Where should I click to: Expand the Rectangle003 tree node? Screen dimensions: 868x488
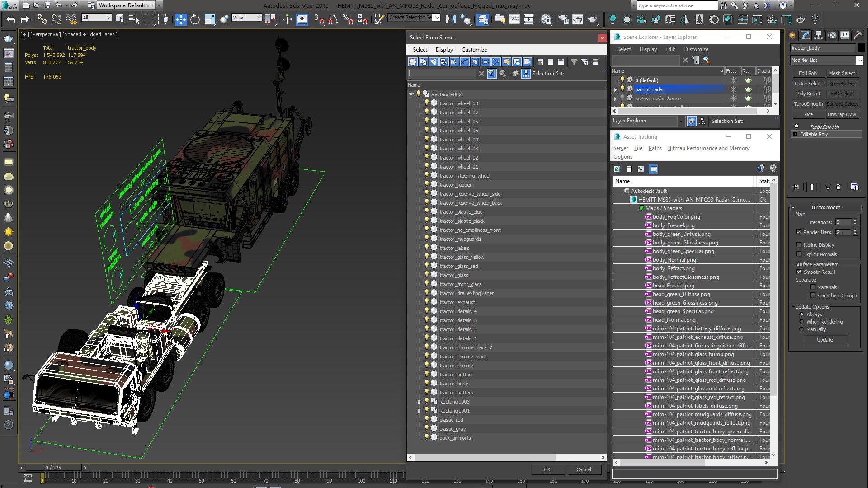419,402
